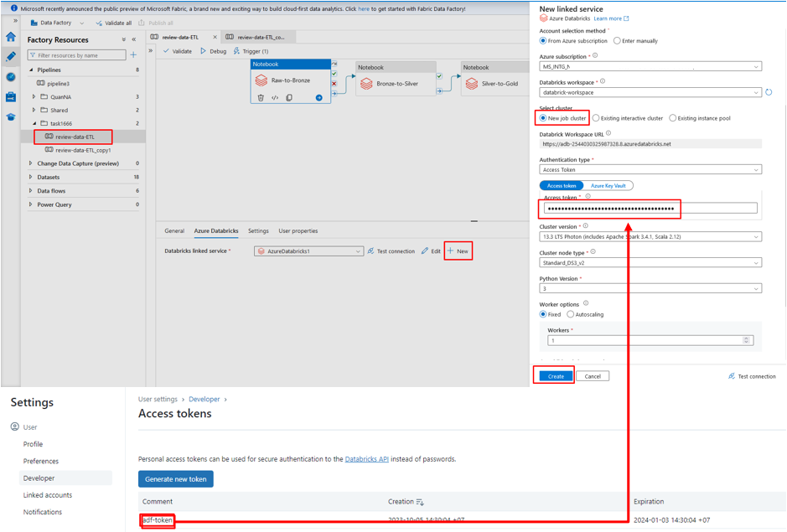Expand the Datasets section in Factory Resources
787x532 pixels.
pos(31,177)
